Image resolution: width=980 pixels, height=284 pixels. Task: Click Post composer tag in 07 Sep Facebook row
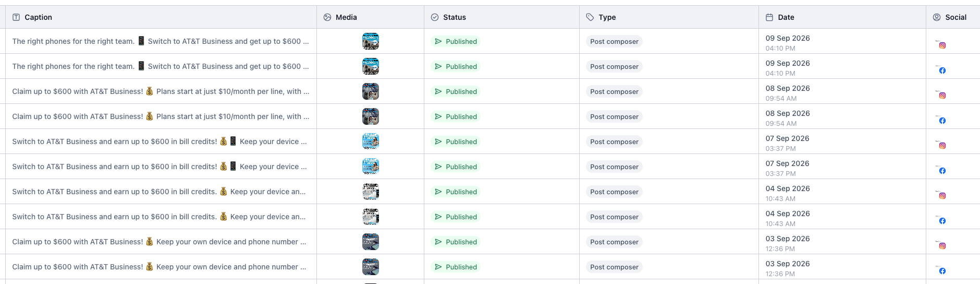click(614, 167)
